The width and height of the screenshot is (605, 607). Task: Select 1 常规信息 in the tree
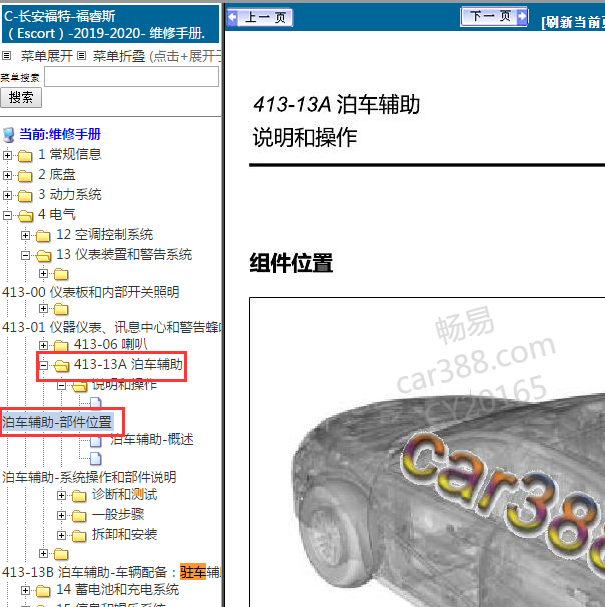[x=70, y=154]
